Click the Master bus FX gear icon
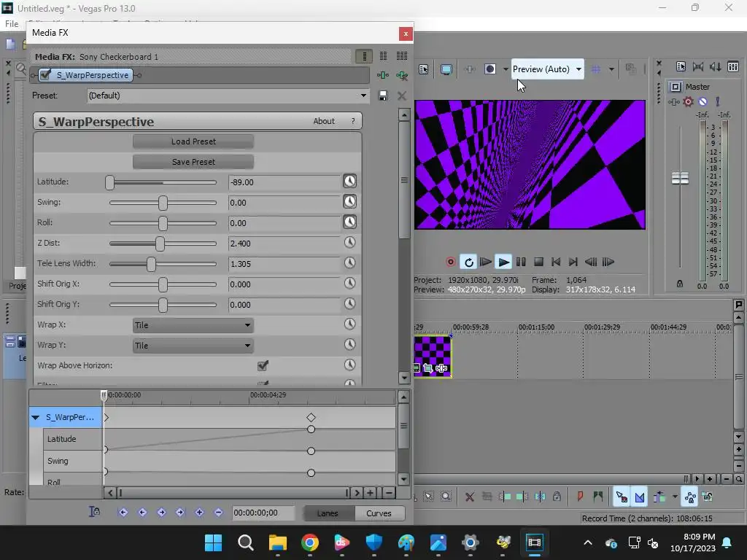This screenshot has height=560, width=747. [688, 101]
